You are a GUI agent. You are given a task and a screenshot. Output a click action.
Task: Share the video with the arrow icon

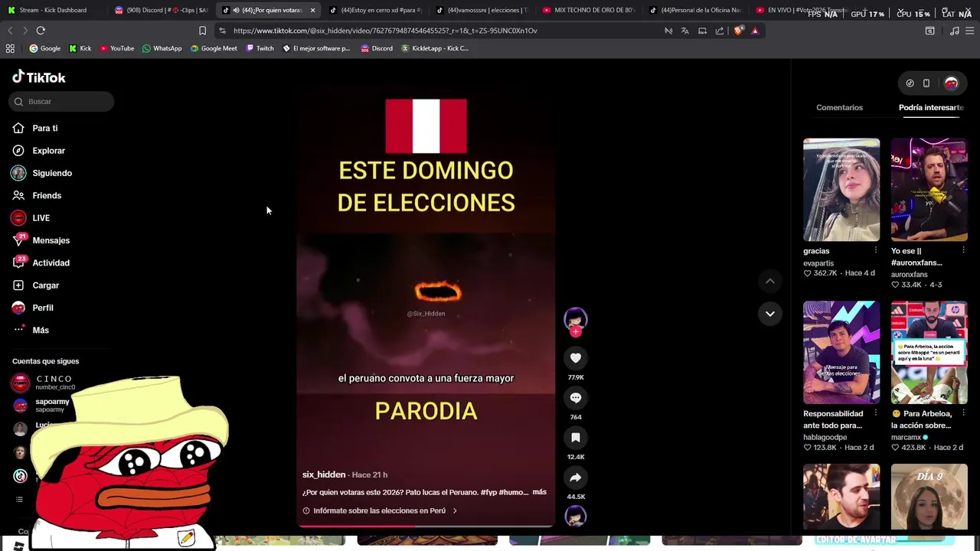tap(576, 478)
